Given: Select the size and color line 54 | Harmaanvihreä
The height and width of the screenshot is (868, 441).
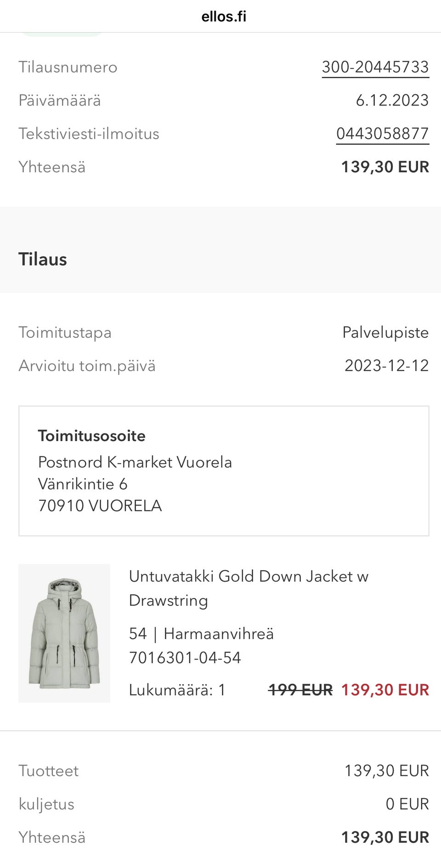Looking at the screenshot, I should pyautogui.click(x=201, y=634).
